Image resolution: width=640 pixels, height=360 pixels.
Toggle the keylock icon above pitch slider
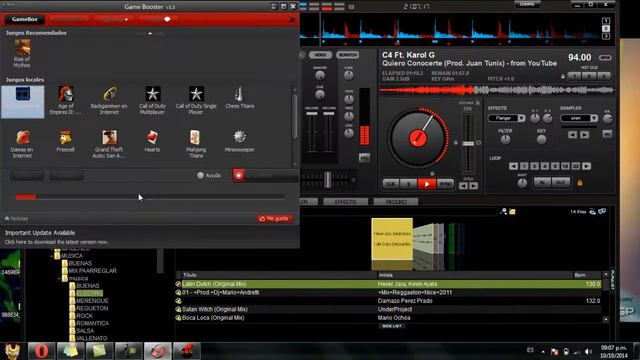coord(478,103)
